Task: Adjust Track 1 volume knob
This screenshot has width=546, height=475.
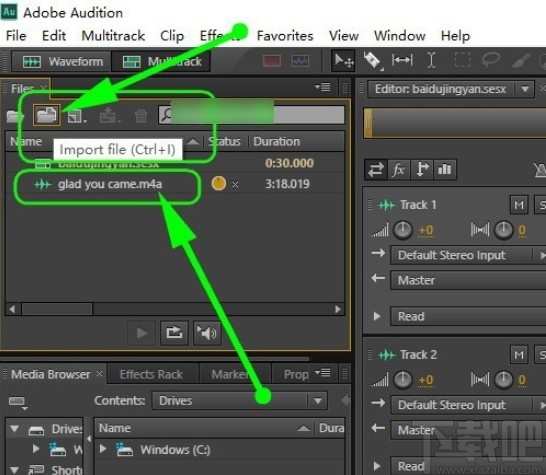Action: (403, 230)
